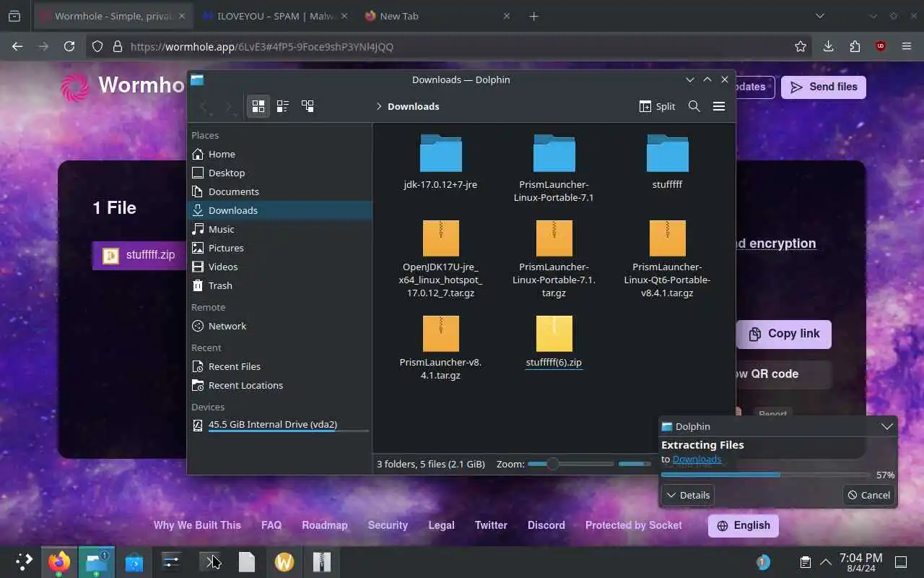
Task: Open the Ark archiver taskbar icon
Action: point(321,561)
